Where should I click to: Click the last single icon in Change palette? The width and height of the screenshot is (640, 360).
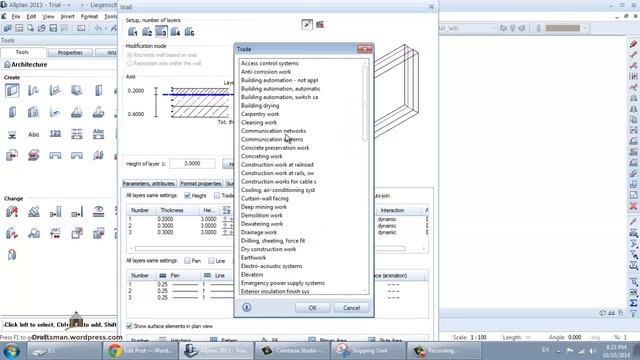(12, 255)
